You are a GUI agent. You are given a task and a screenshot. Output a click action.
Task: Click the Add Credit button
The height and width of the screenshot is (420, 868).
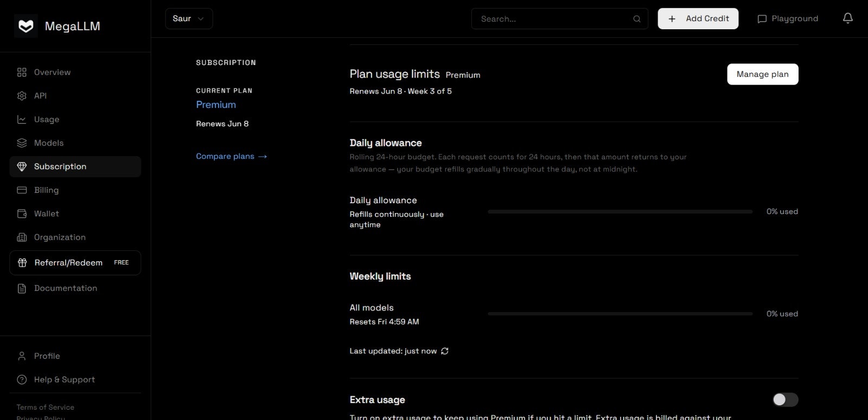pyautogui.click(x=698, y=18)
